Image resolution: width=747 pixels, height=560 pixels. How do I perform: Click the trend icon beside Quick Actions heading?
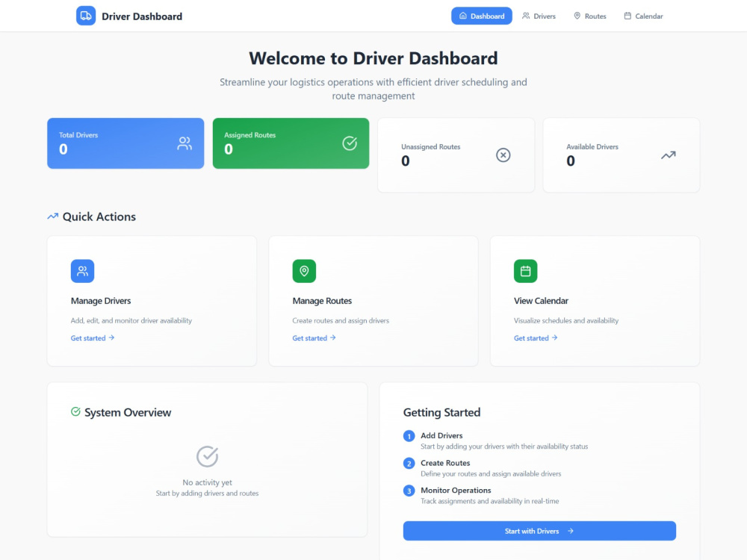click(53, 217)
